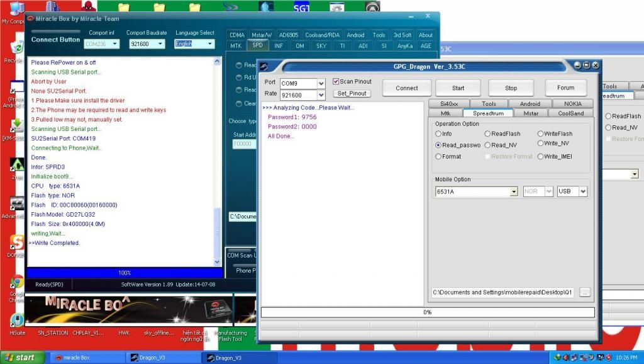
Task: Open Miracle Box Comport inf dropdown
Action: pyautogui.click(x=114, y=43)
